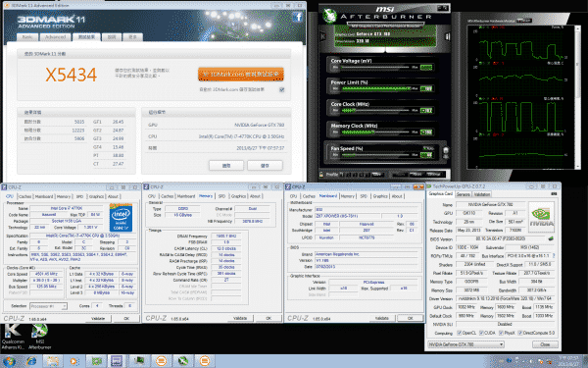Click the profile lock icon in Afterburner
This screenshot has height=368, width=588.
pyautogui.click(x=321, y=175)
